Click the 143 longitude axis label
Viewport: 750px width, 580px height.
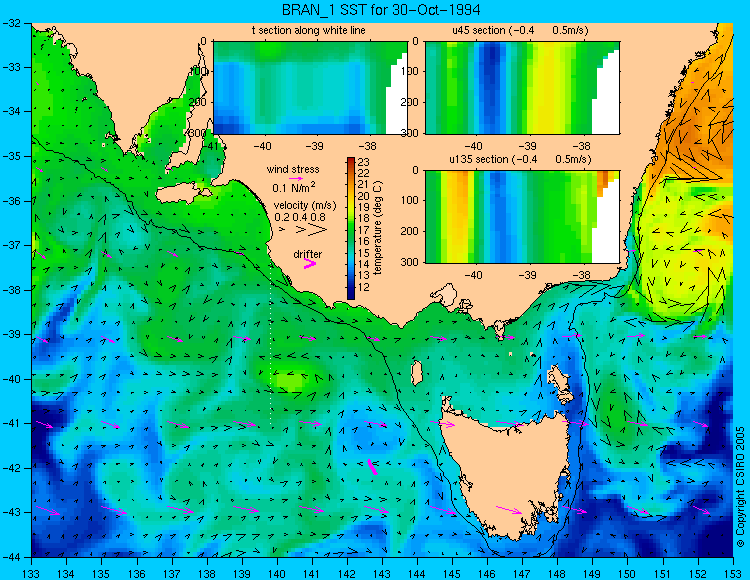(x=382, y=573)
